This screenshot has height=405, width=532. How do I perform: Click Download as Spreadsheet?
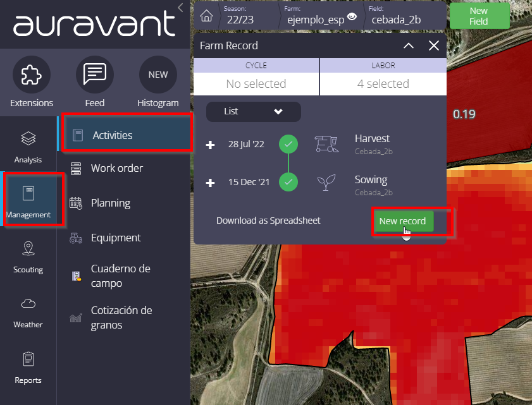(268, 221)
